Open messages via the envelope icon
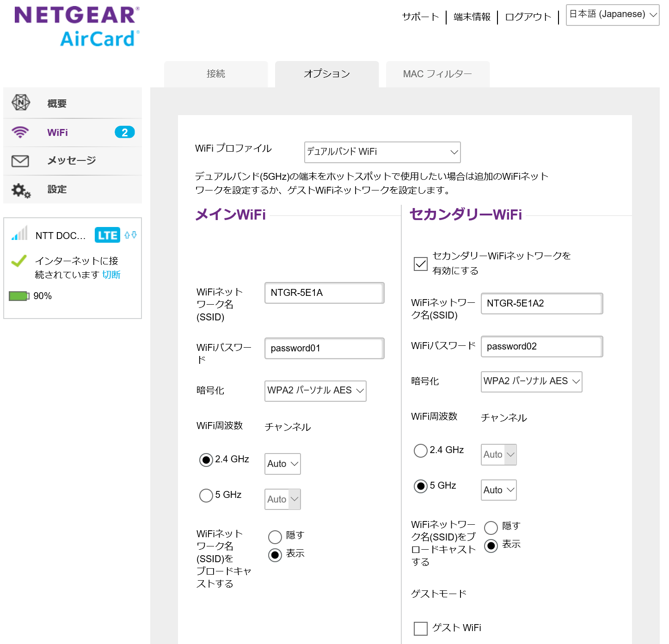The height and width of the screenshot is (644, 669). click(x=20, y=161)
